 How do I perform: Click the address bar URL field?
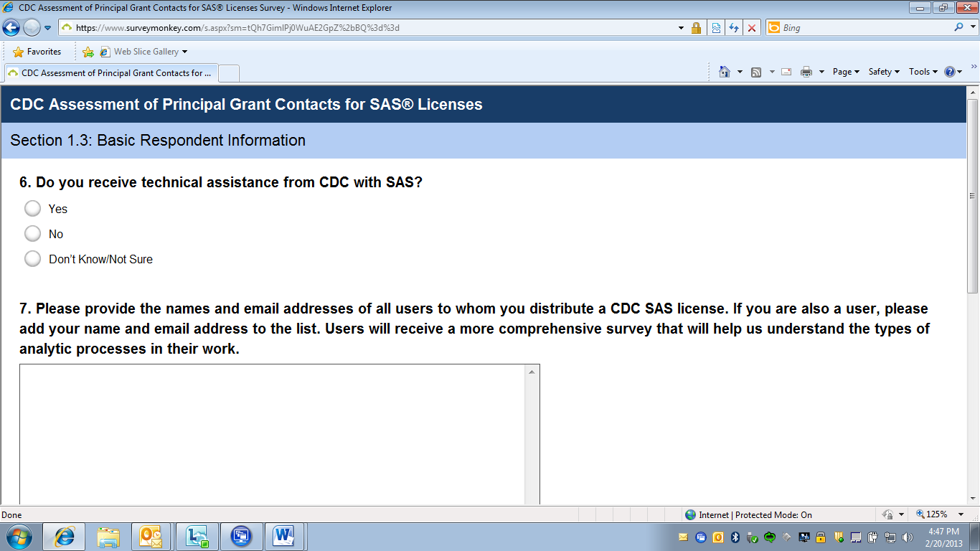[x=367, y=28]
